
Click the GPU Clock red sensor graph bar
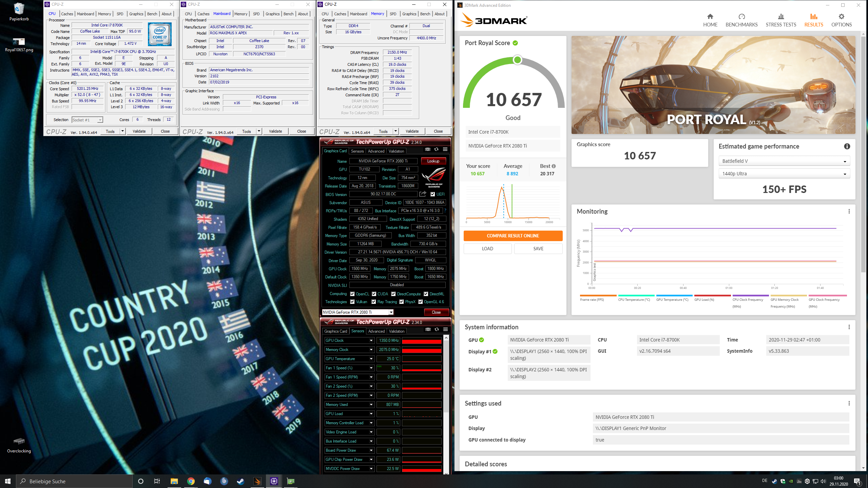click(x=422, y=340)
